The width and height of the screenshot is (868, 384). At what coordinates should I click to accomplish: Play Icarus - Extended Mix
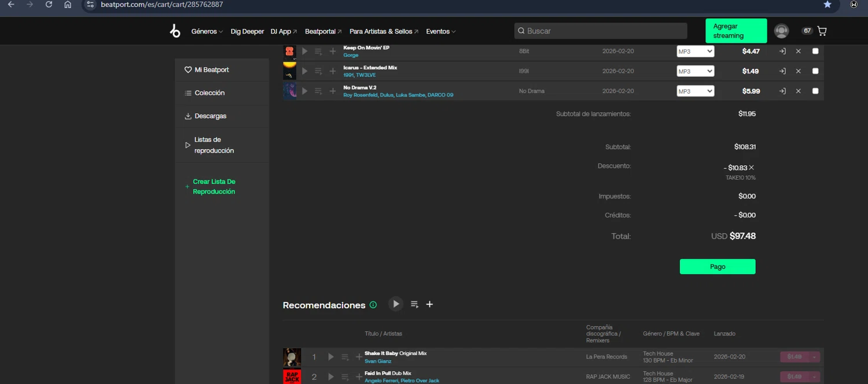point(304,71)
